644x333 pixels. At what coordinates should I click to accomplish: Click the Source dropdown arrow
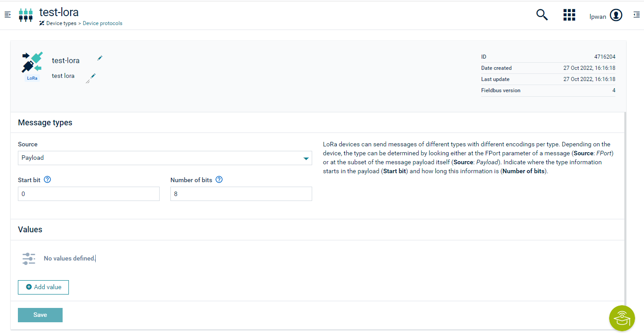coord(306,158)
